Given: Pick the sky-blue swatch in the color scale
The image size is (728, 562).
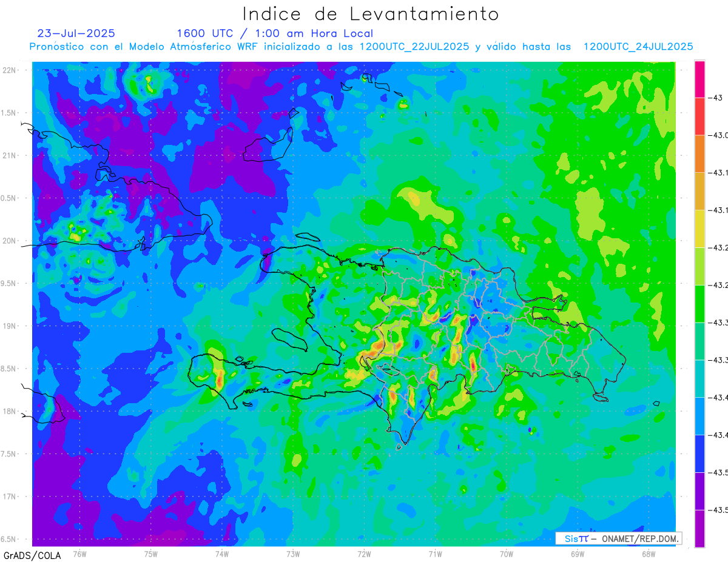Looking at the screenshot, I should click(x=699, y=416).
